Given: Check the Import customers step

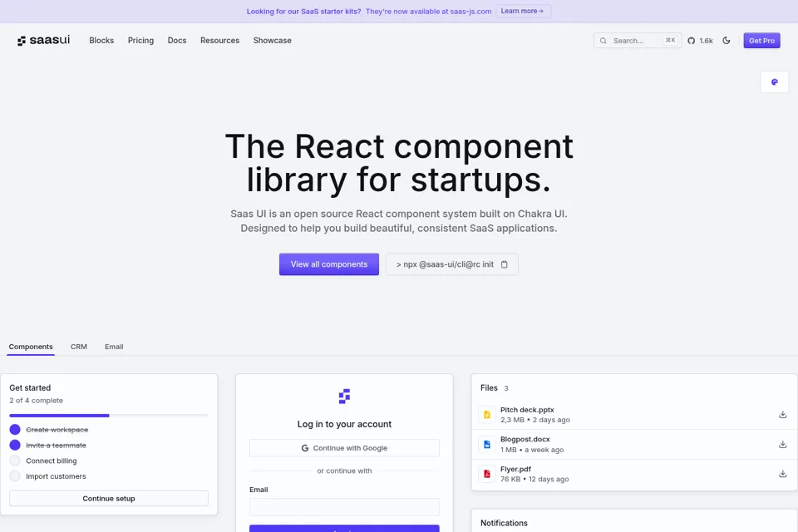Looking at the screenshot, I should [15, 476].
